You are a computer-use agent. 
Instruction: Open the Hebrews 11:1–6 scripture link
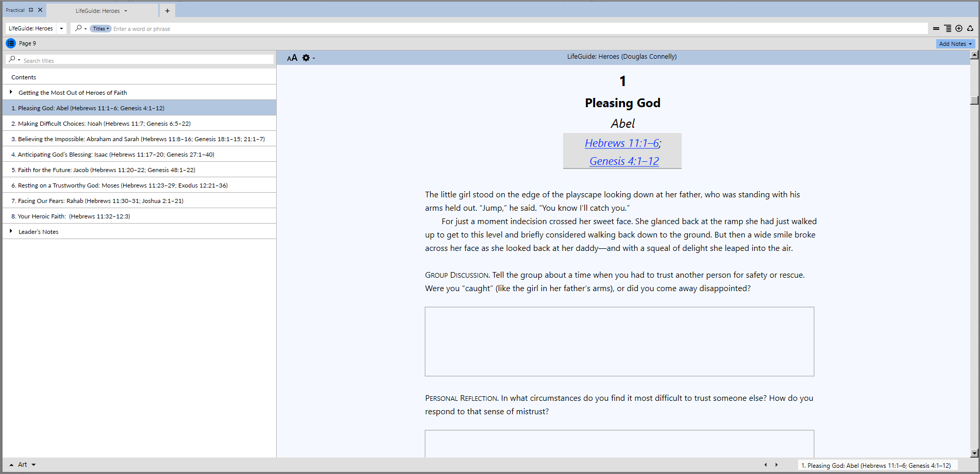[621, 143]
